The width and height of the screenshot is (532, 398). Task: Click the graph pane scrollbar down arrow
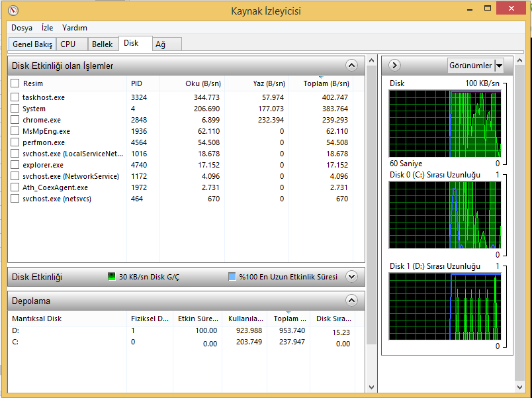(519, 387)
